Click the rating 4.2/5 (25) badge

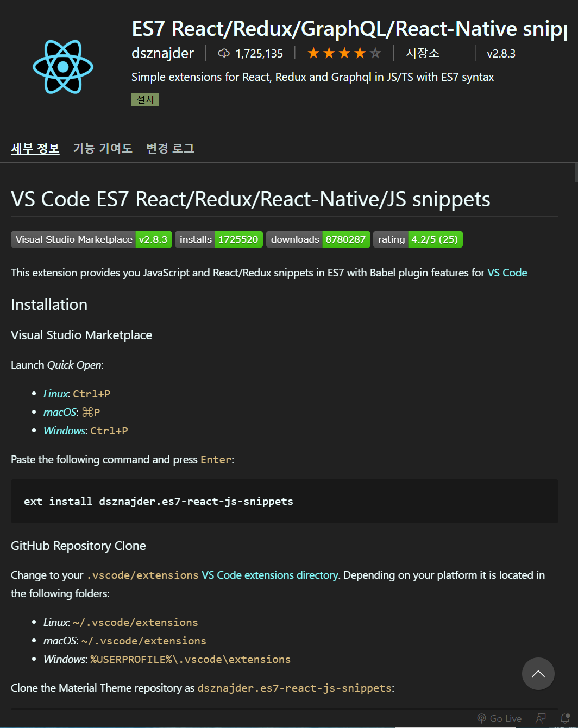[418, 239]
